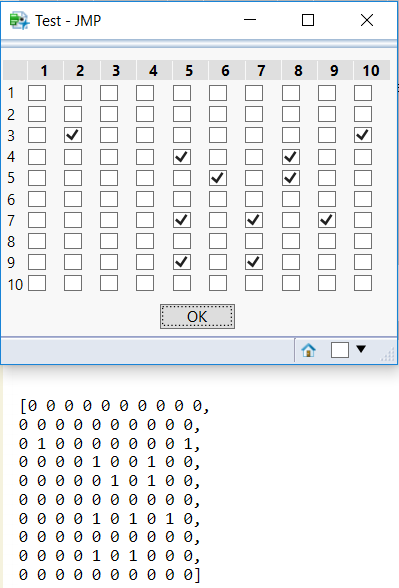Uncheck the row 5 column 6 checkbox
Image resolution: width=399 pixels, height=588 pixels.
click(218, 178)
